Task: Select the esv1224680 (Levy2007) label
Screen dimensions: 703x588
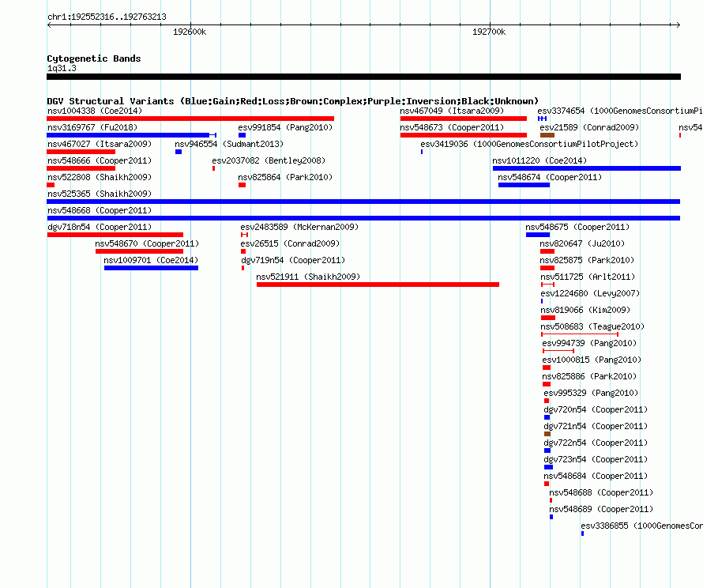Action: (x=590, y=293)
